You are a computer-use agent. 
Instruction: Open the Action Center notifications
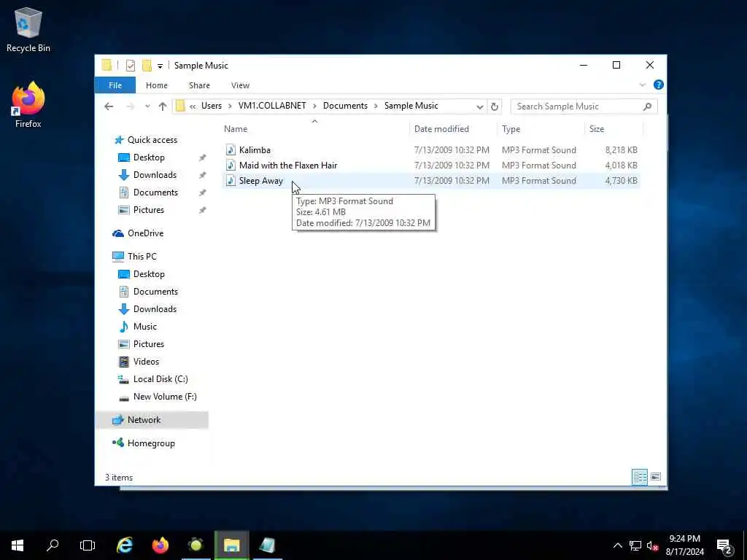pos(725,545)
